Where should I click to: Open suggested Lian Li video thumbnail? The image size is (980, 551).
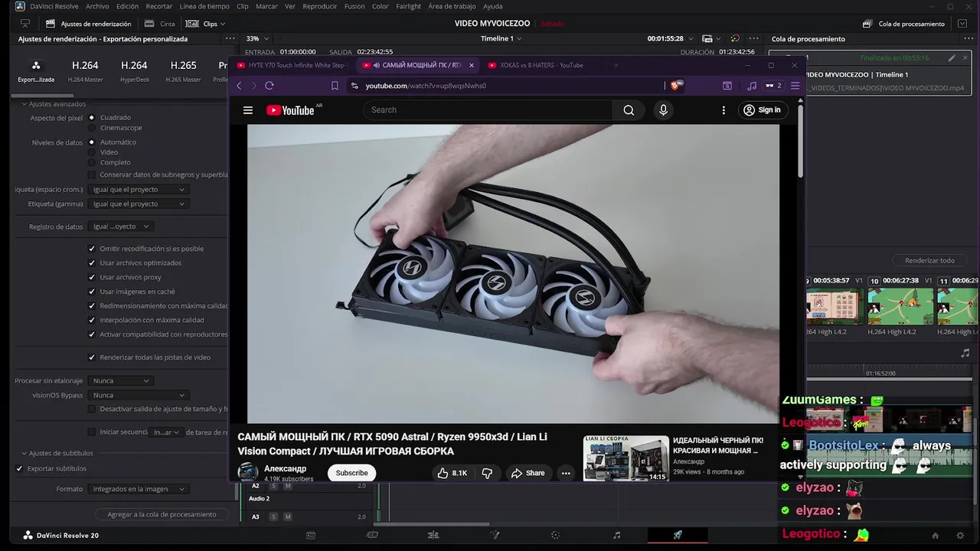(x=626, y=458)
